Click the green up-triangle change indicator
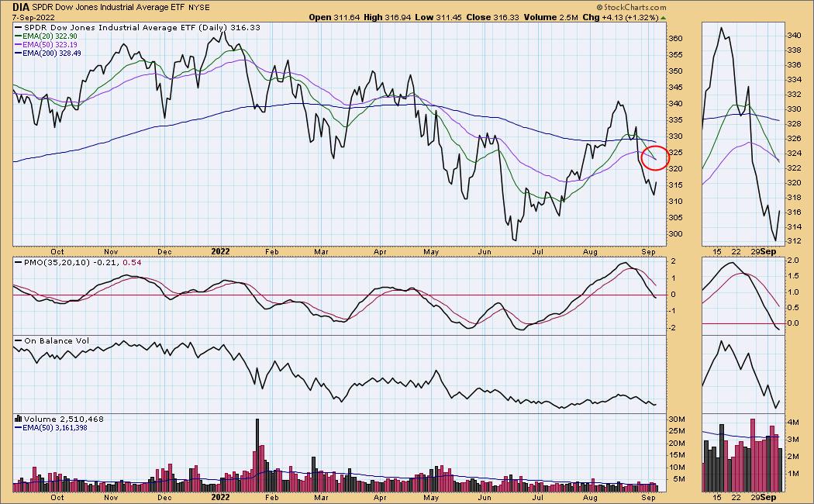 664,18
